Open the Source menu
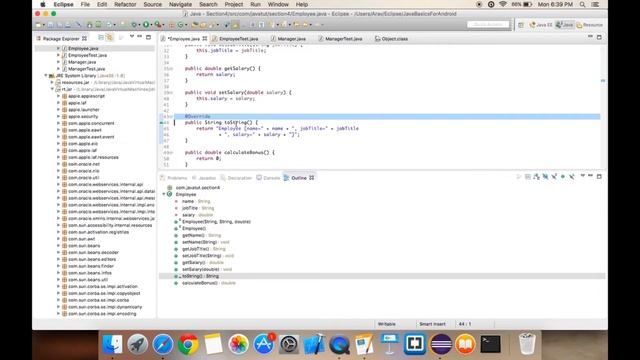640x360 pixels. (x=153, y=4)
